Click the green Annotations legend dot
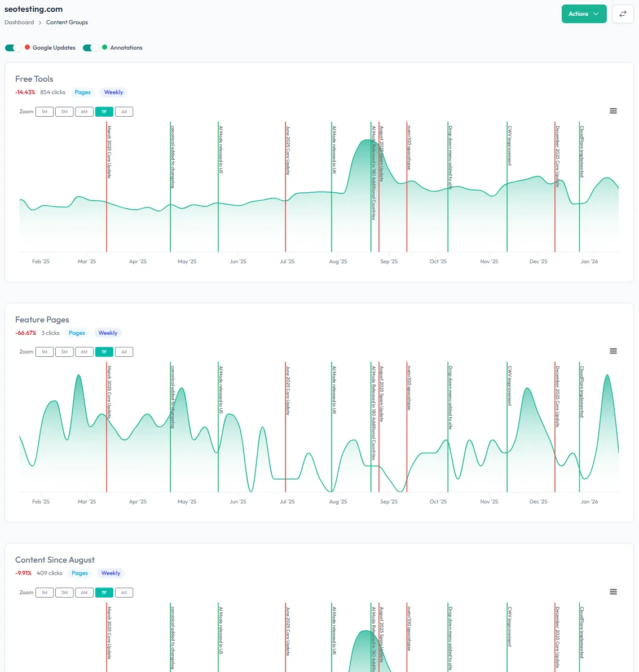Image resolution: width=639 pixels, height=672 pixels. [x=104, y=47]
